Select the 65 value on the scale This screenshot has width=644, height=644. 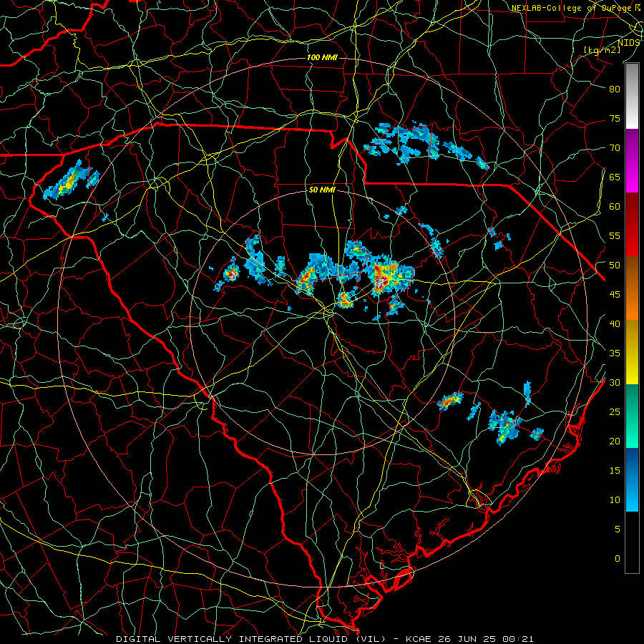point(615,177)
